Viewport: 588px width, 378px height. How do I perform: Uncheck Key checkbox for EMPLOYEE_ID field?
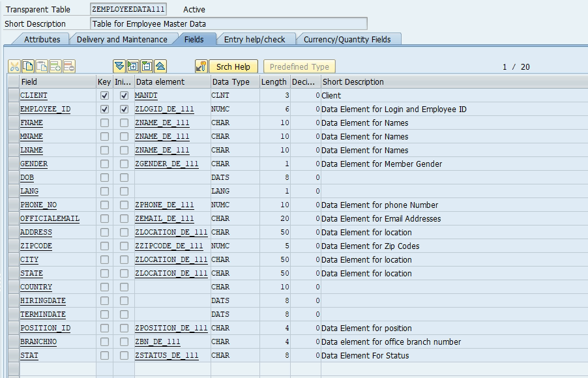coord(104,109)
